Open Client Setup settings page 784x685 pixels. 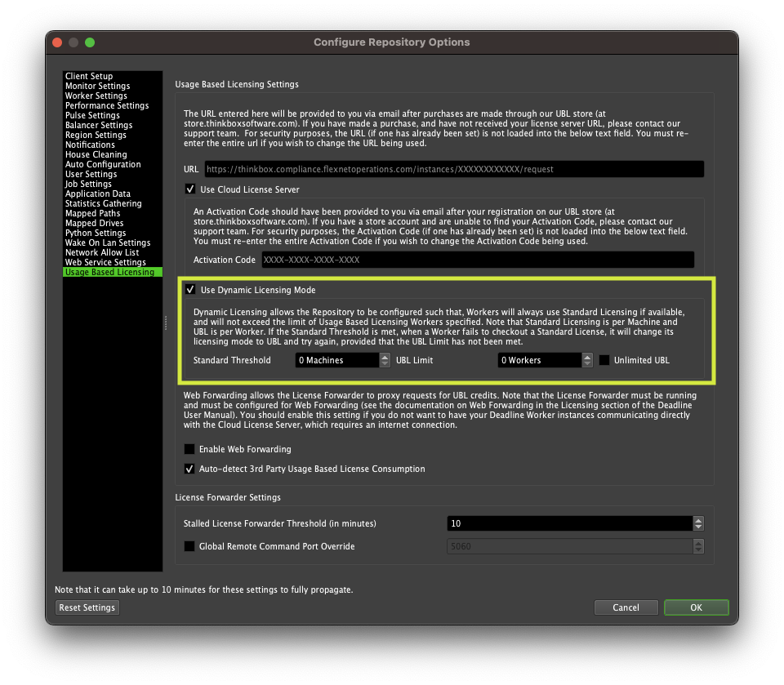coord(89,76)
